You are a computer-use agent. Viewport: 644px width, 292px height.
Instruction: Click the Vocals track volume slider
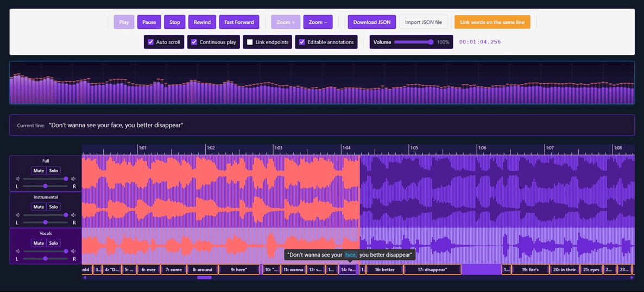point(45,251)
